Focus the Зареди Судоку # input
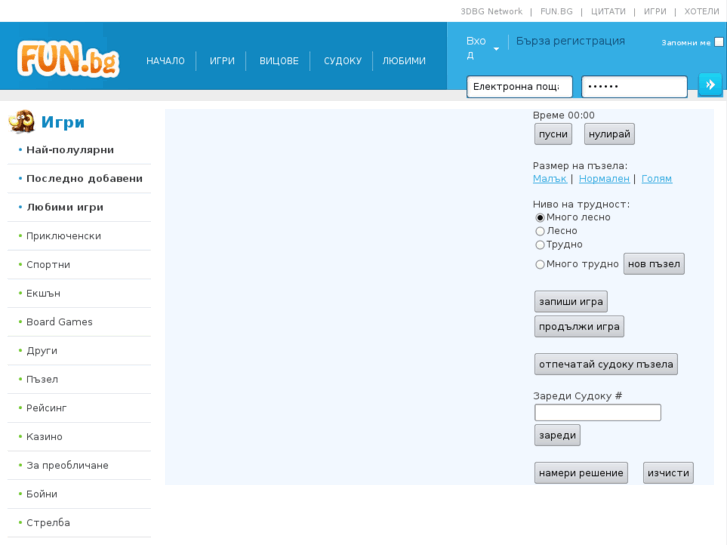The width and height of the screenshot is (727, 545). point(598,412)
